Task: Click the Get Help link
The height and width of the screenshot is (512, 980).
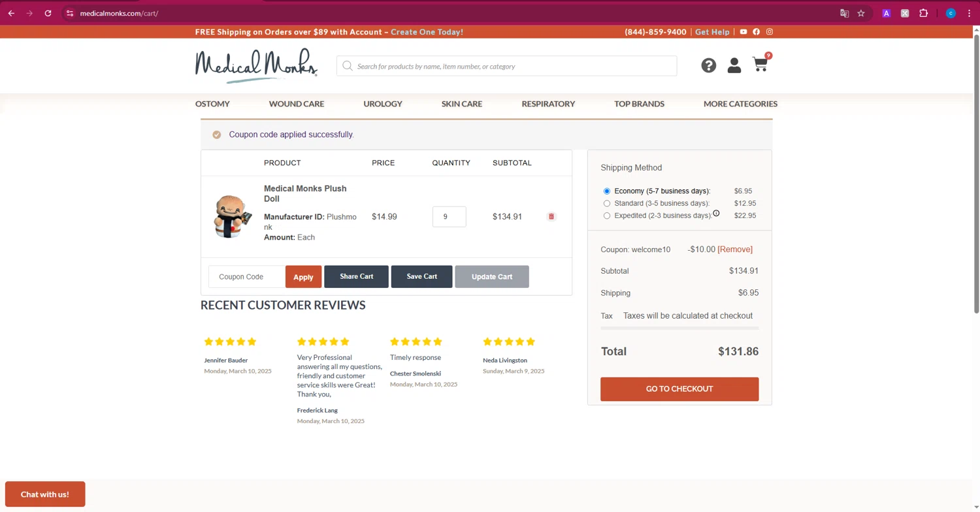Action: point(712,32)
